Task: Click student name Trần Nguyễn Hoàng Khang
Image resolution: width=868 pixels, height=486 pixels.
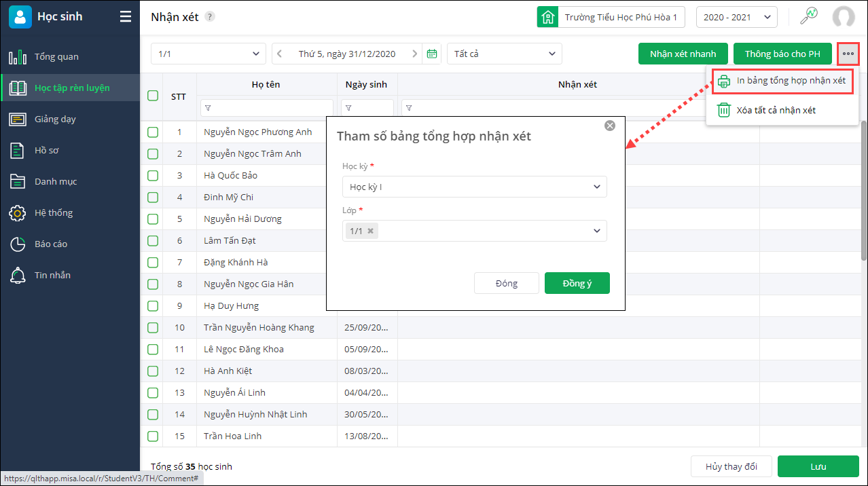Action: tap(259, 327)
